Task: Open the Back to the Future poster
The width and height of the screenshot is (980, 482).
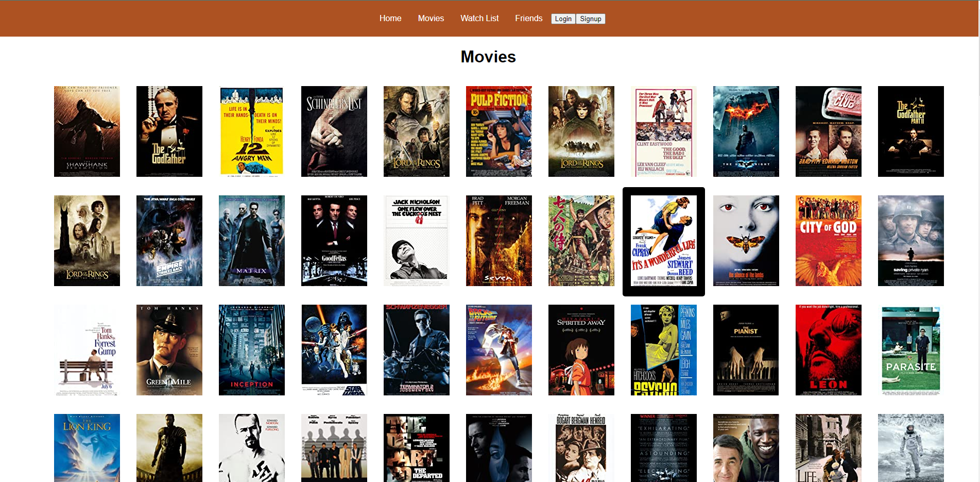Action: click(x=499, y=350)
